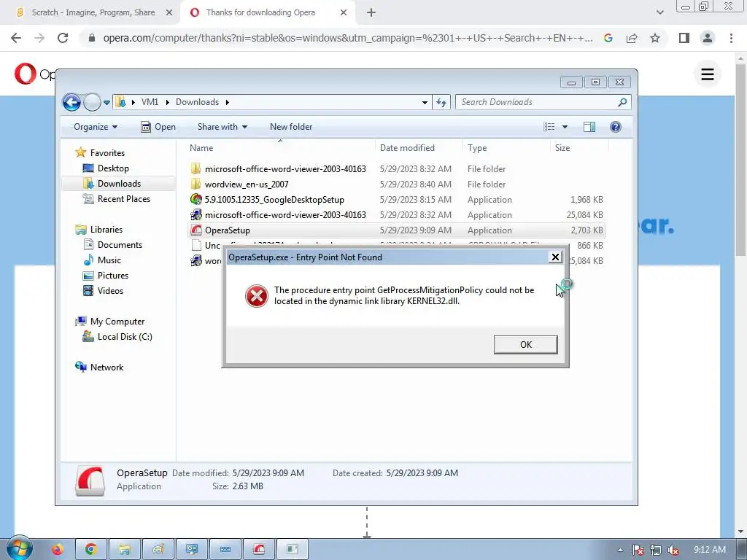This screenshot has height=560, width=747.
Task: Open the address bar history dropdown in Explorer
Action: pos(425,102)
